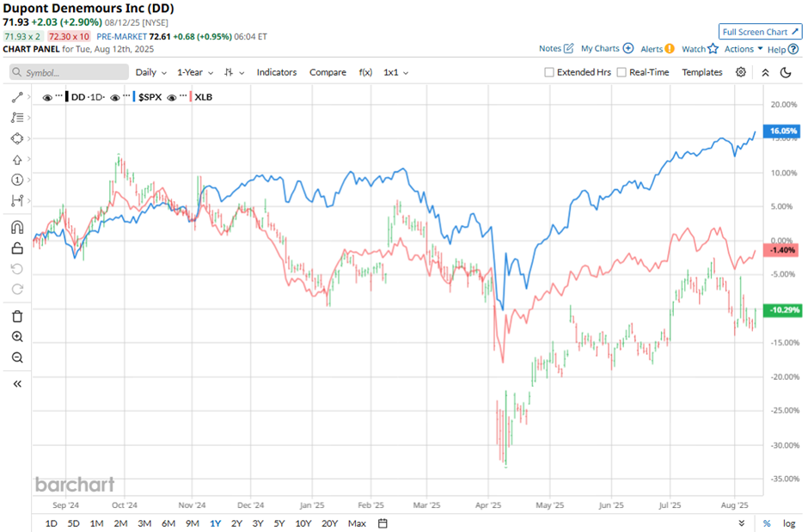Image resolution: width=808 pixels, height=532 pixels.
Task: Click the Watch star icon
Action: tap(713, 48)
